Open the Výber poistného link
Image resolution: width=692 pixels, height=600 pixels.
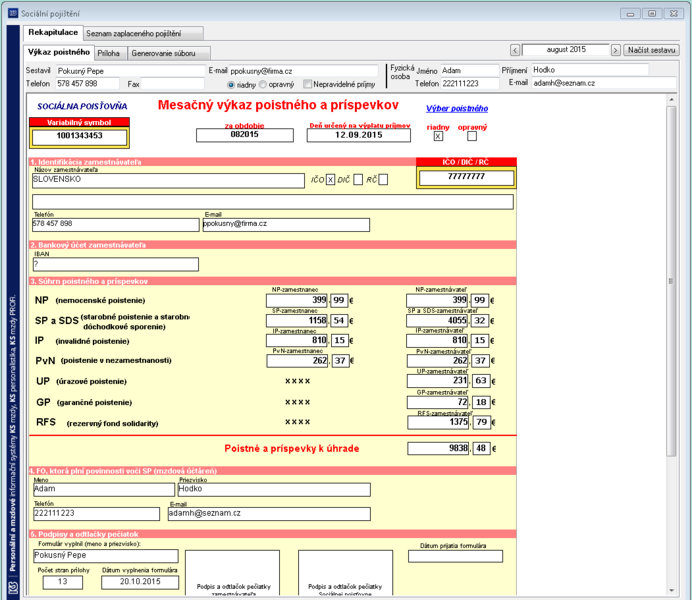point(457,109)
